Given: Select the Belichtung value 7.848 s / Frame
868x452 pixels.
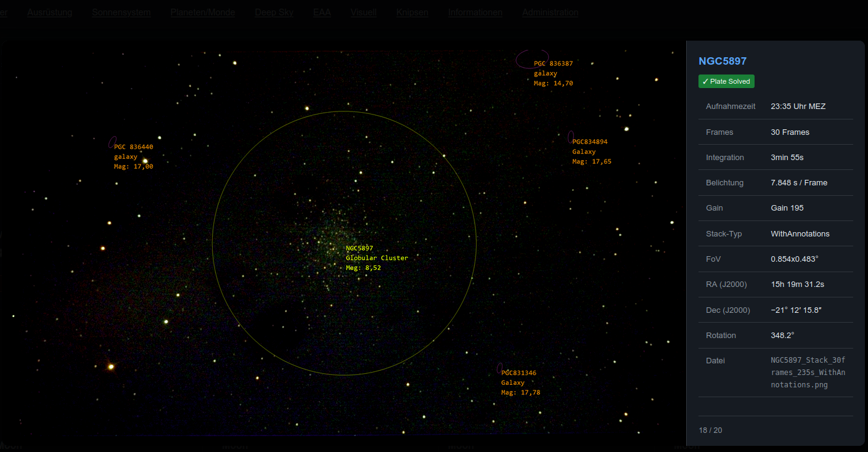Looking at the screenshot, I should [x=799, y=183].
